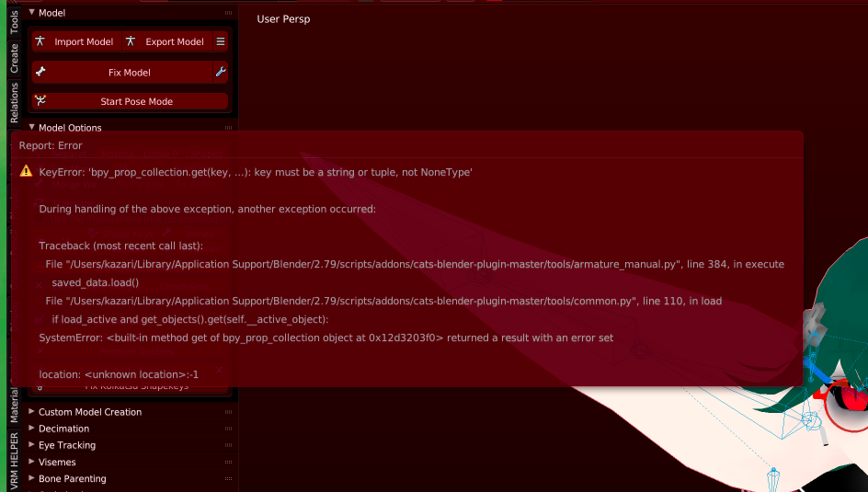Open the export options hamburger menu
This screenshot has width=868, height=492.
click(221, 41)
